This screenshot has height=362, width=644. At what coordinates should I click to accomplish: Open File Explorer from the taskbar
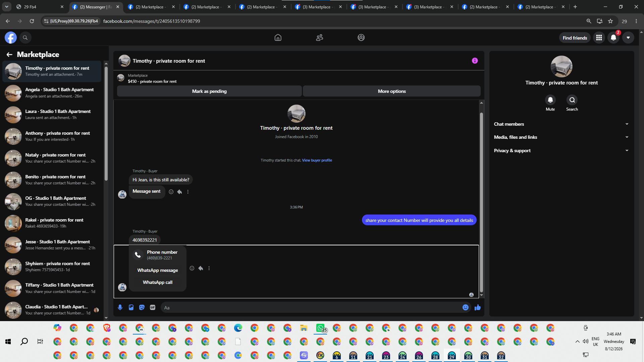point(304,328)
